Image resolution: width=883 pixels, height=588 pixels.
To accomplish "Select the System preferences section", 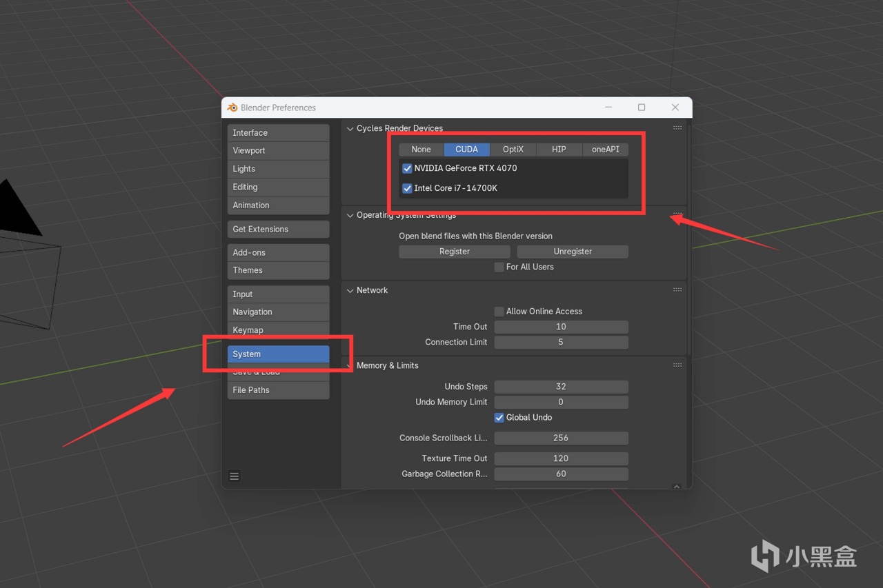I will pyautogui.click(x=279, y=354).
